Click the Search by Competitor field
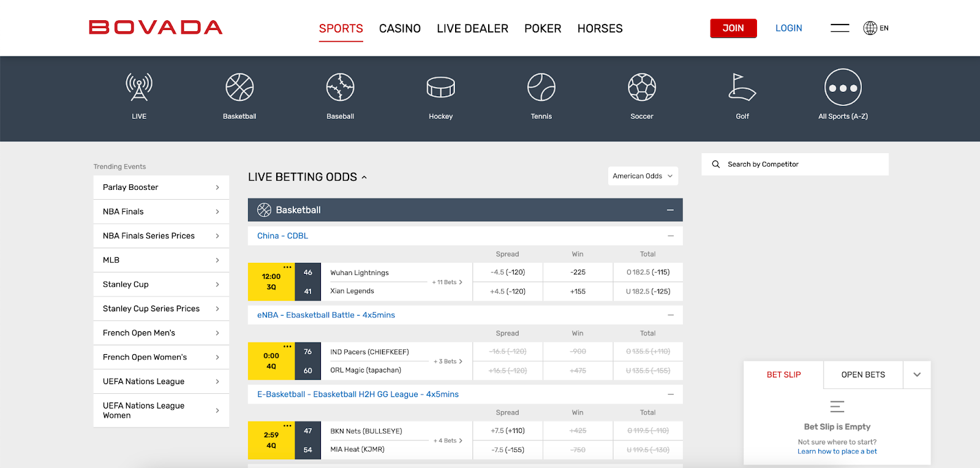The height and width of the screenshot is (468, 980). [795, 164]
